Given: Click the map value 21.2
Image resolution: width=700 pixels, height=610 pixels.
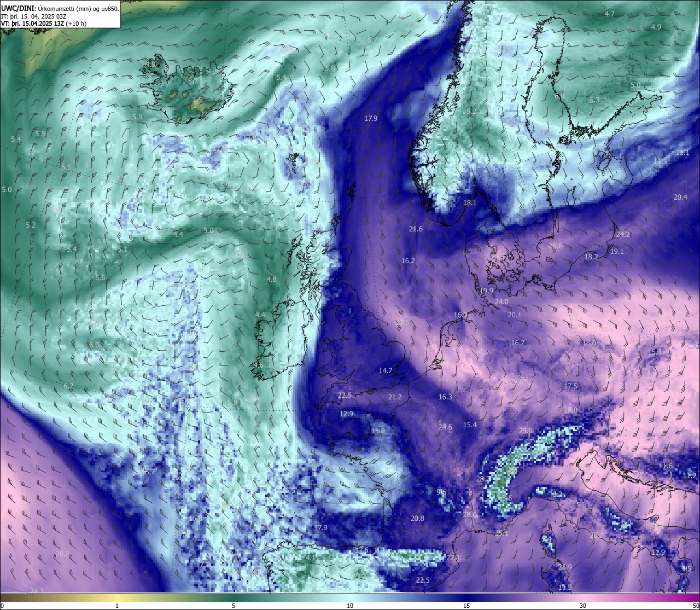Looking at the screenshot, I should (x=394, y=397).
